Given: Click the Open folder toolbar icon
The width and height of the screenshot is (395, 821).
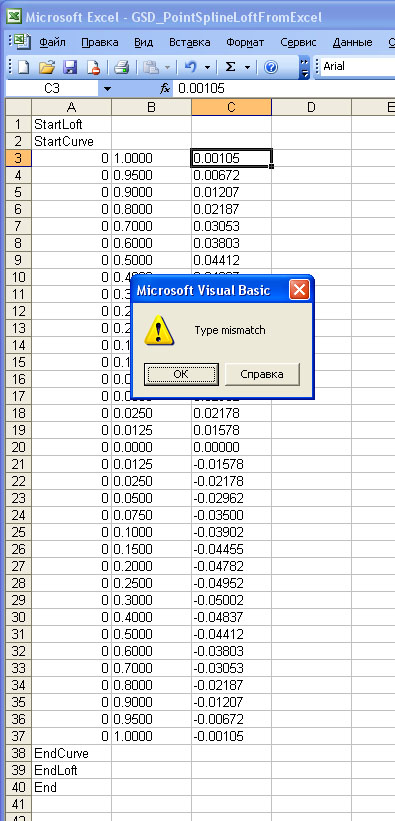Looking at the screenshot, I should pos(47,66).
